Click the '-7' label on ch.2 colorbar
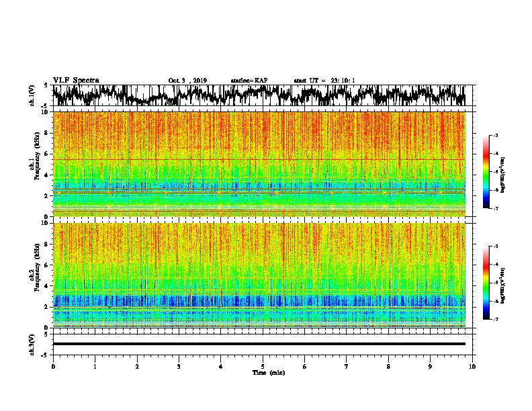 (x=495, y=319)
